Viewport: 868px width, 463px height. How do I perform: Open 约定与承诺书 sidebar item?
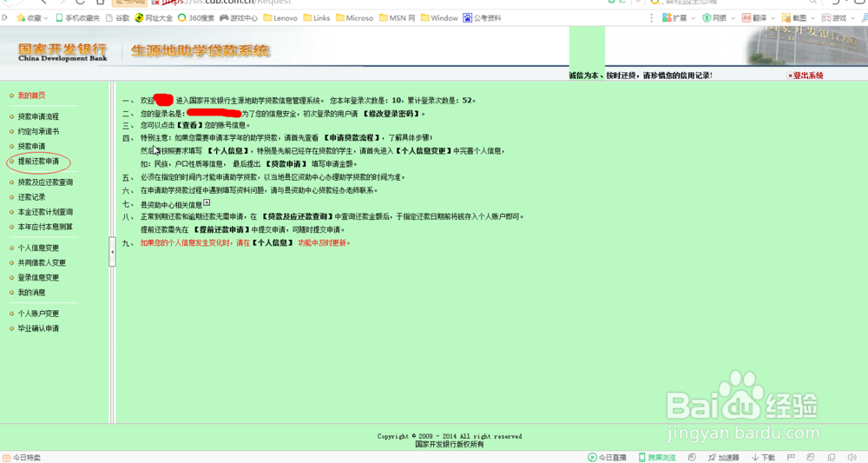coord(38,132)
